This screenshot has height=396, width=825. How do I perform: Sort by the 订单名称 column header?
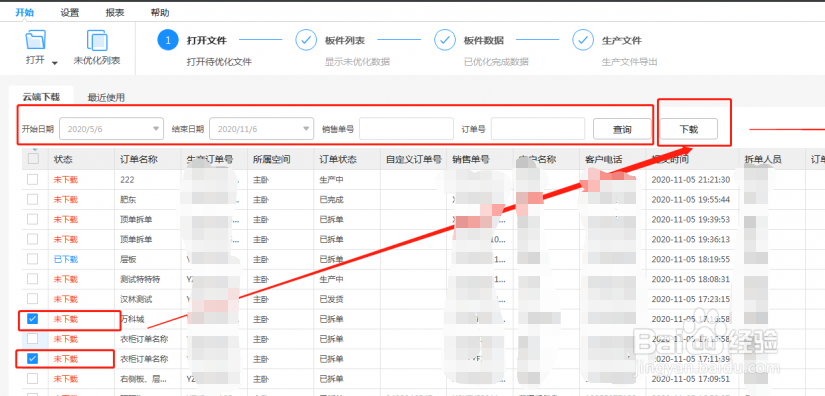138,159
